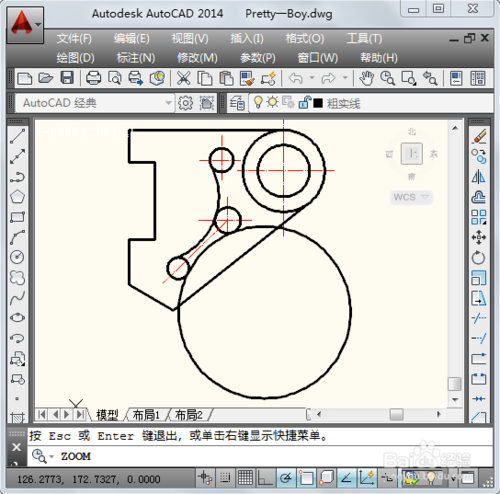500x494 pixels.
Task: Toggle Grid display in status bar
Action: [245, 479]
